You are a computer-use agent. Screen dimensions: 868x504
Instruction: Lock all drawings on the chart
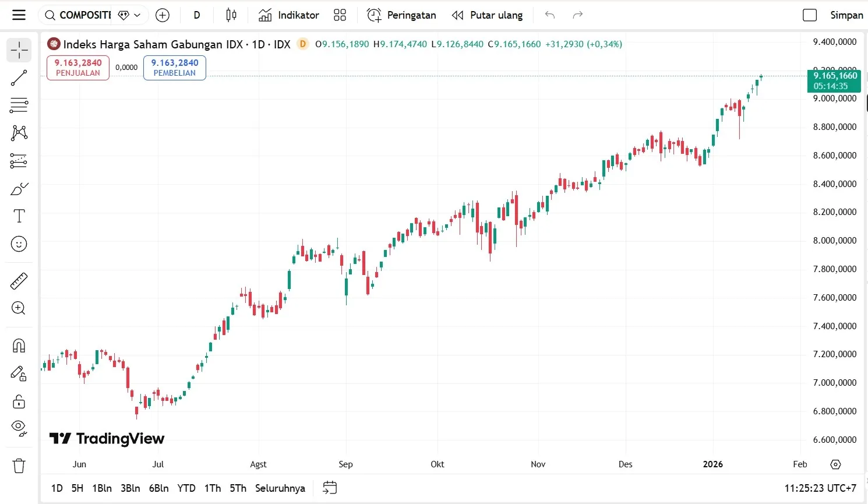[19, 401]
